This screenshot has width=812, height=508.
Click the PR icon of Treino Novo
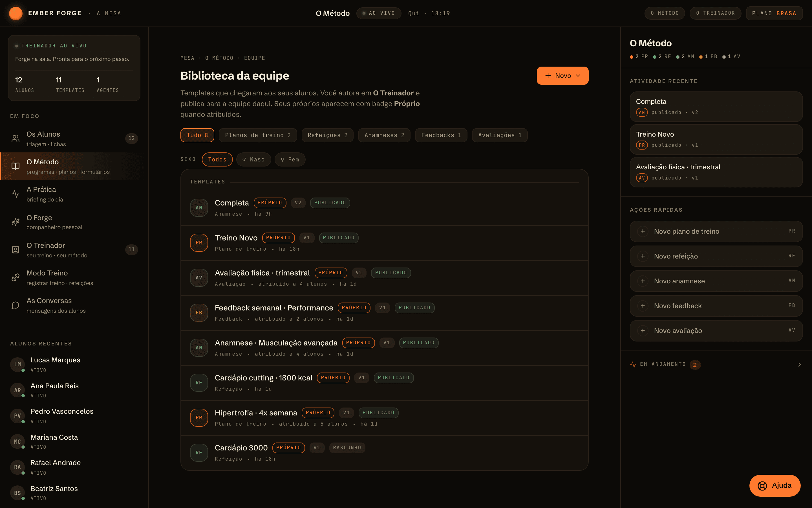pyautogui.click(x=199, y=243)
